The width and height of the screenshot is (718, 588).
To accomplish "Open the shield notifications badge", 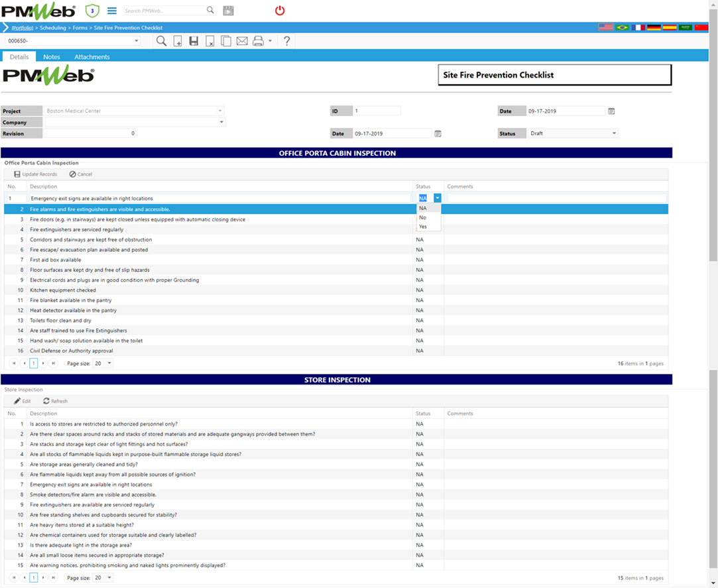I will point(92,11).
